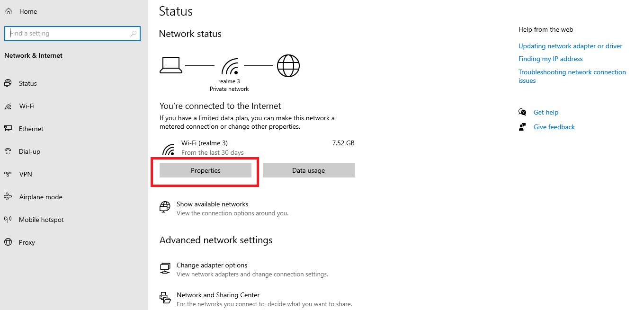Open Wi-Fi settings from sidebar
This screenshot has width=644, height=310.
tap(27, 106)
